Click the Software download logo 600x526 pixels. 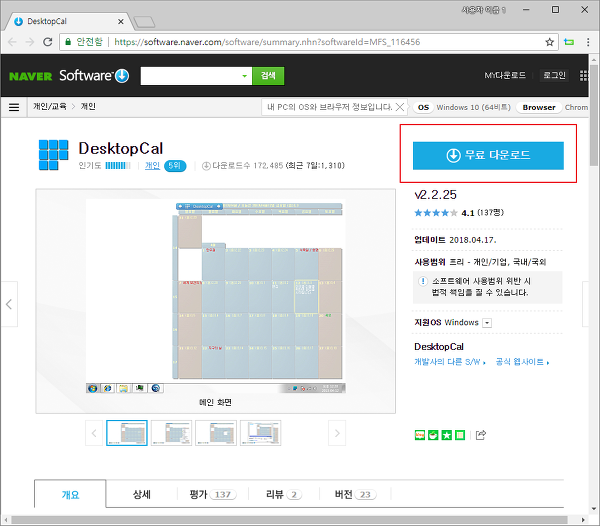(94, 76)
